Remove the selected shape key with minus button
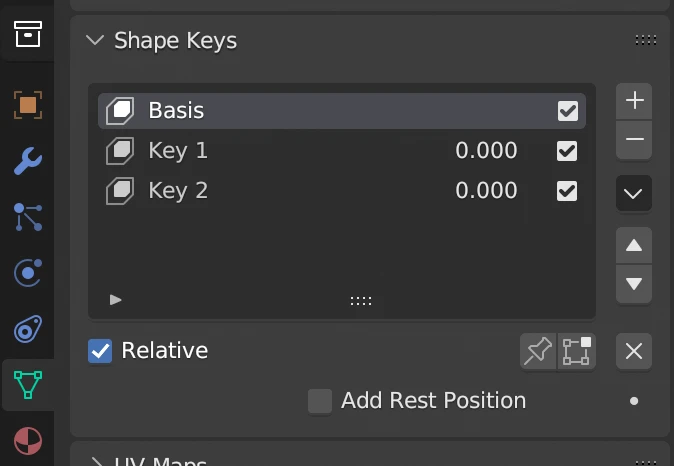This screenshot has width=674, height=466. (x=634, y=140)
